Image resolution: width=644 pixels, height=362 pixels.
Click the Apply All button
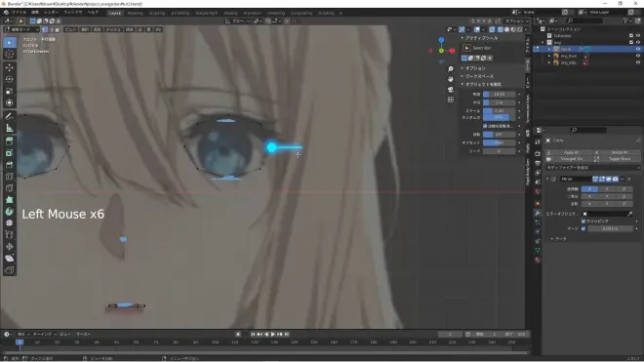tap(571, 152)
